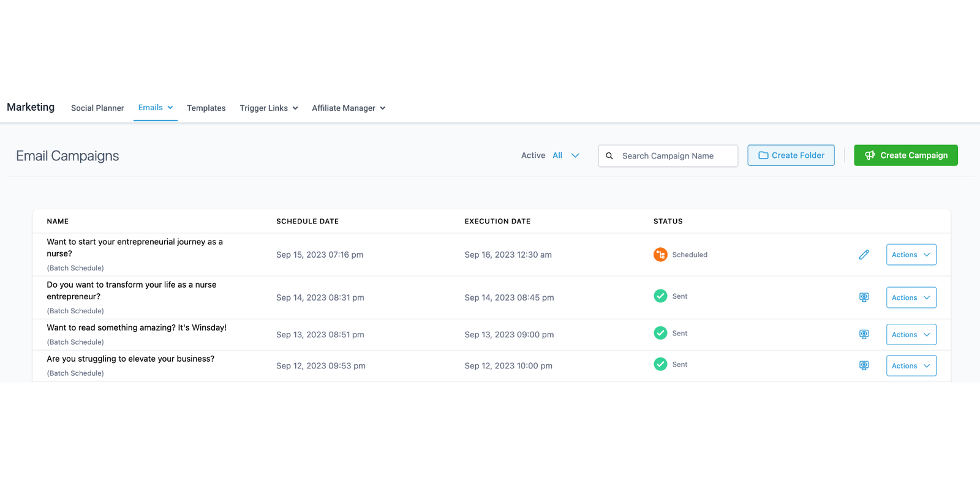Select the Emails tab
This screenshot has width=980, height=478.
pyautogui.click(x=155, y=108)
